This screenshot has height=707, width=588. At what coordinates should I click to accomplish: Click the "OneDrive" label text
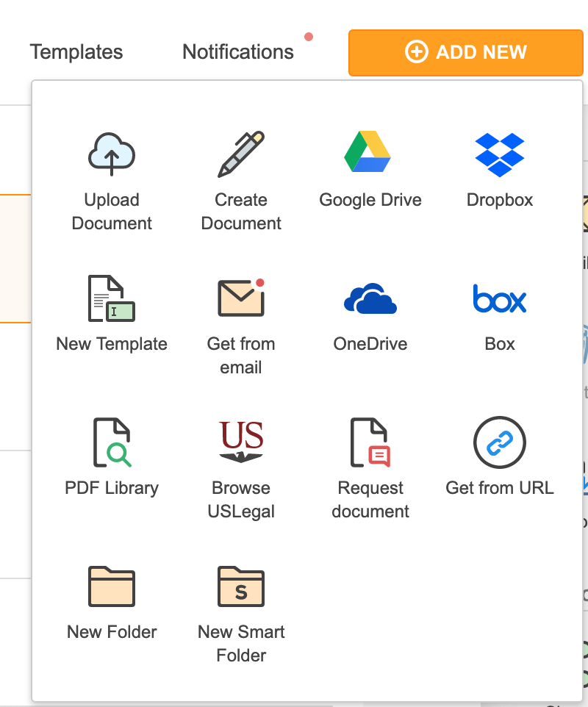point(370,344)
